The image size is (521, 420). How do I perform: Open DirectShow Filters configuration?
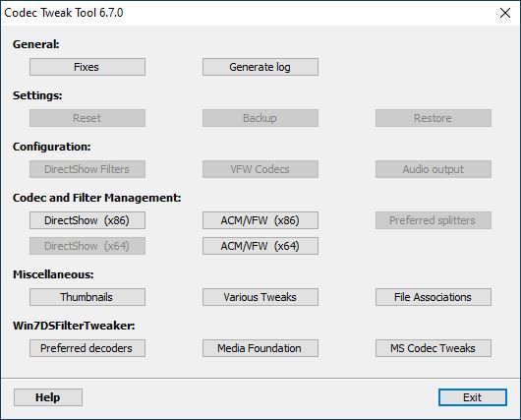[87, 169]
